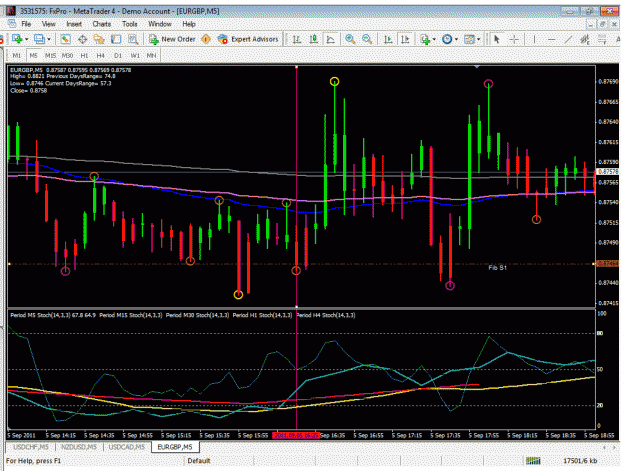This screenshot has height=471, width=625.
Task: Open the Charts menu
Action: [x=102, y=24]
